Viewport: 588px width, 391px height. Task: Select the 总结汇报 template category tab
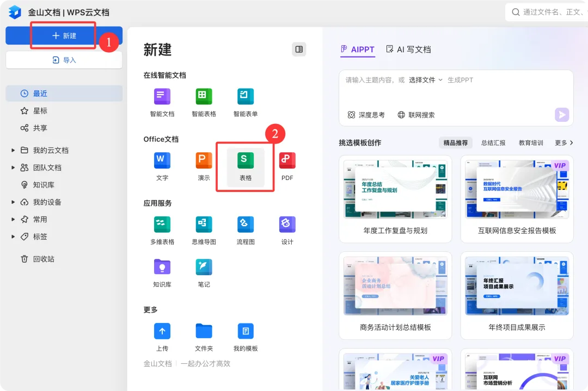click(x=493, y=142)
